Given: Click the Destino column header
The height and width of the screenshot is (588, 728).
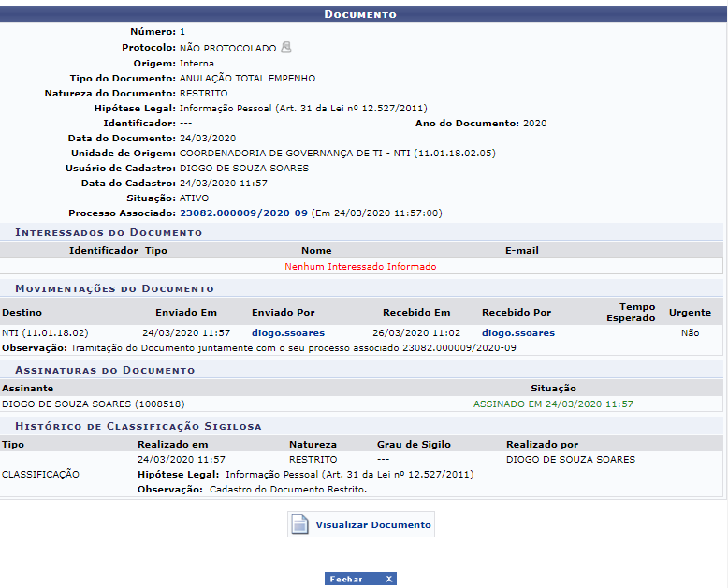Looking at the screenshot, I should [22, 313].
